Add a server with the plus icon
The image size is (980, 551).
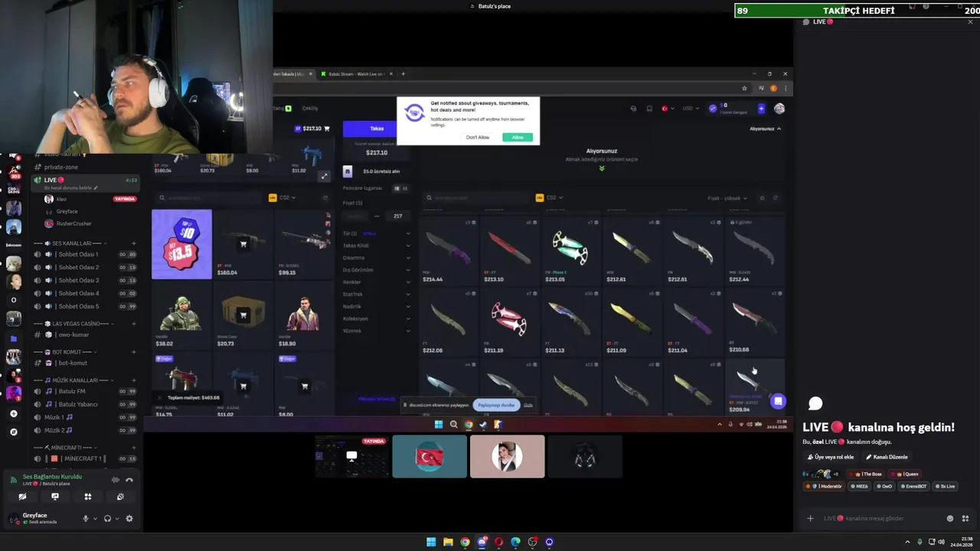tap(13, 414)
